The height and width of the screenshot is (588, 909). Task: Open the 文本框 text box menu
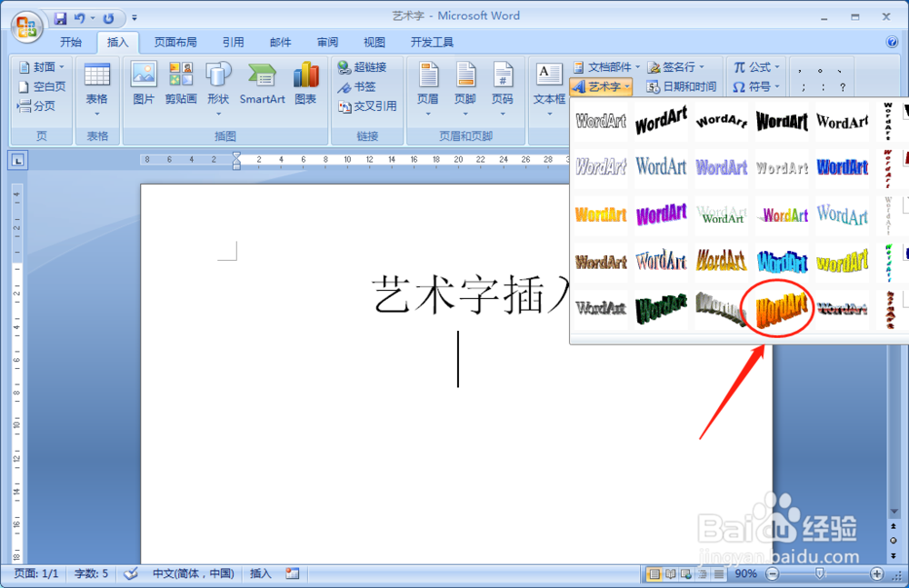pyautogui.click(x=549, y=89)
